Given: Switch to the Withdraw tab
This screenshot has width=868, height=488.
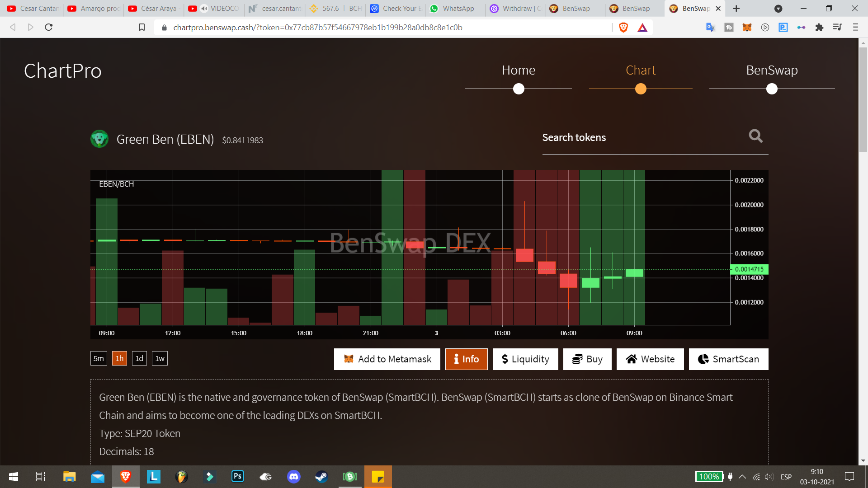Looking at the screenshot, I should 514,9.
